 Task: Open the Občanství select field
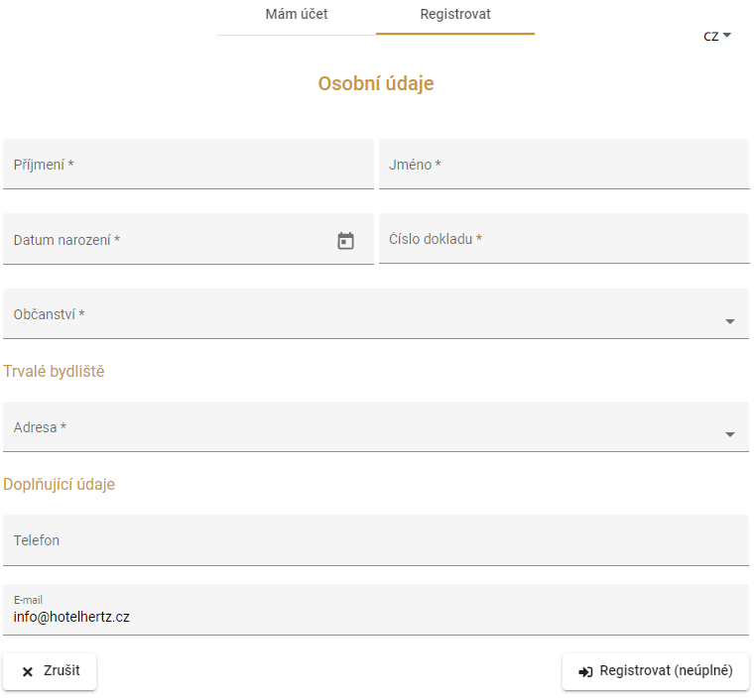tap(376, 313)
